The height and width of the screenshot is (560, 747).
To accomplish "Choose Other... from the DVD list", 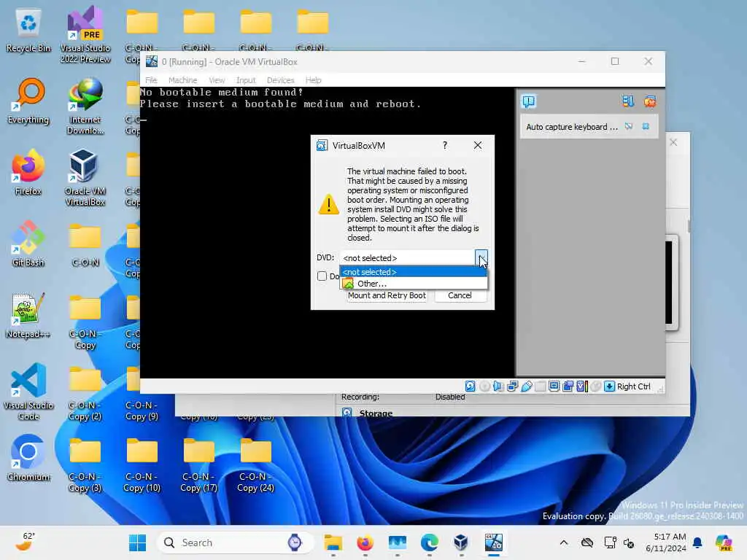I will pos(414,284).
